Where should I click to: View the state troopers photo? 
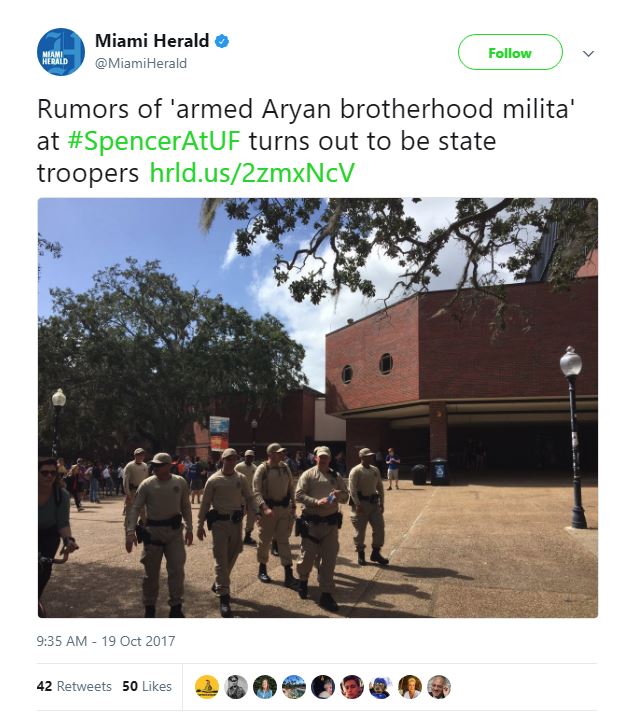(x=318, y=408)
